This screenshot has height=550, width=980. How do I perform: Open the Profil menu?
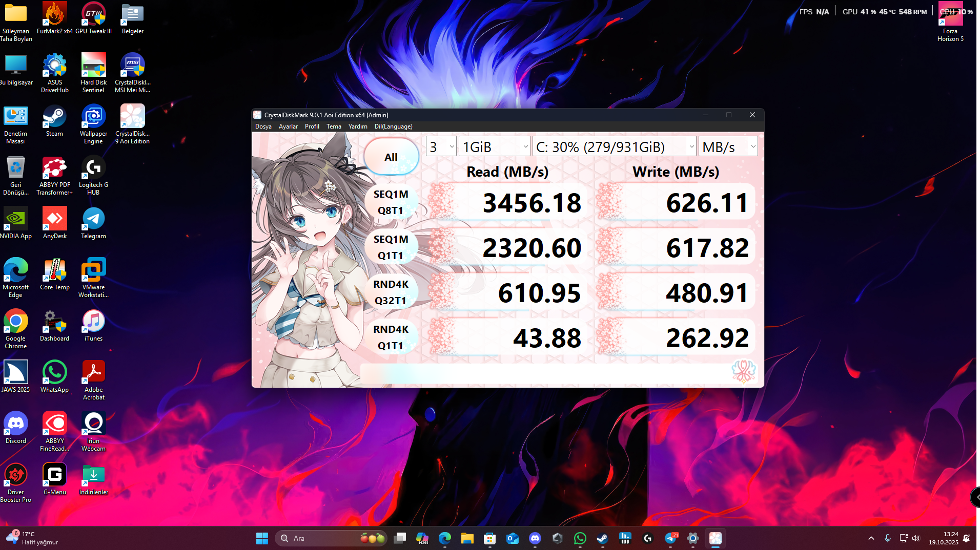[x=312, y=126]
